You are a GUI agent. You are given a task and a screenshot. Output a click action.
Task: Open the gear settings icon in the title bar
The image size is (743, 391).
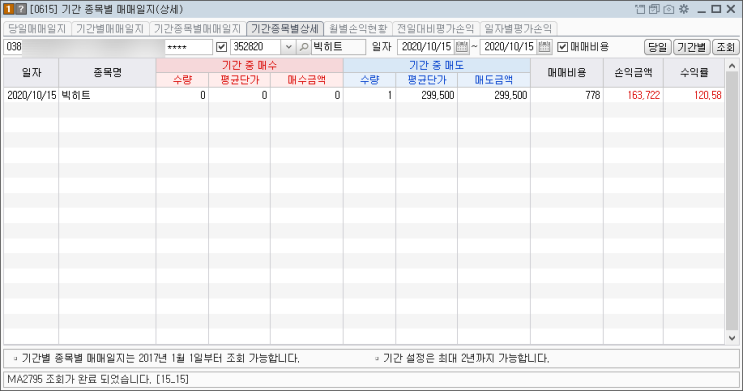click(684, 9)
